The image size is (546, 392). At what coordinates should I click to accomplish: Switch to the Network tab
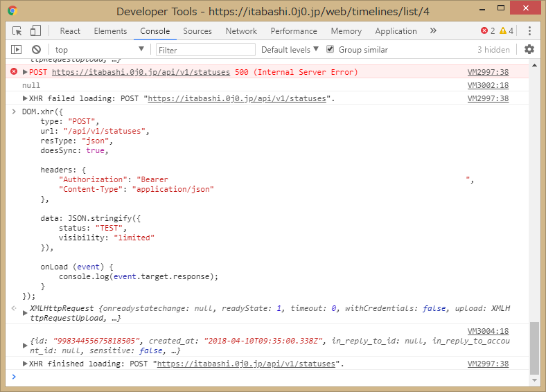point(241,31)
